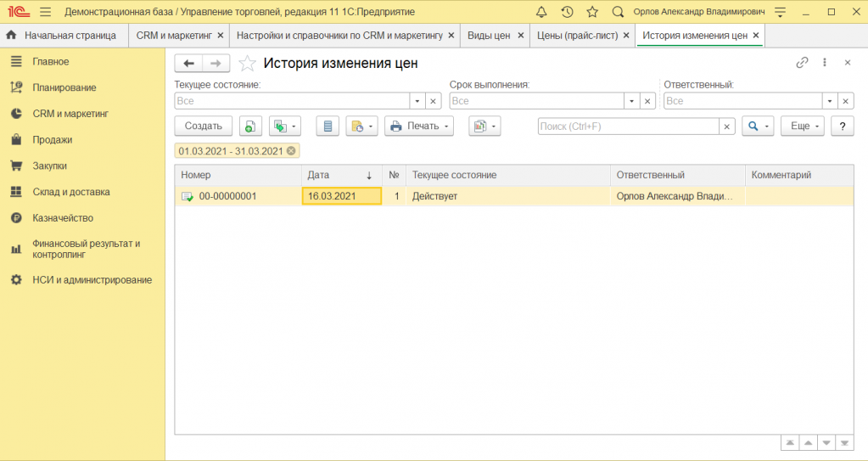868x461 pixels.
Task: Clear the Текущее состояние filter field
Action: click(x=433, y=101)
